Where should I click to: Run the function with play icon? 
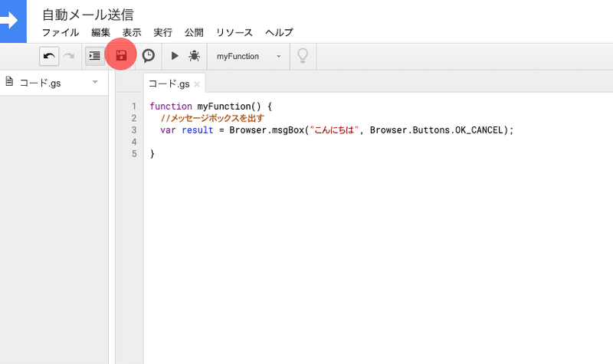pos(175,56)
